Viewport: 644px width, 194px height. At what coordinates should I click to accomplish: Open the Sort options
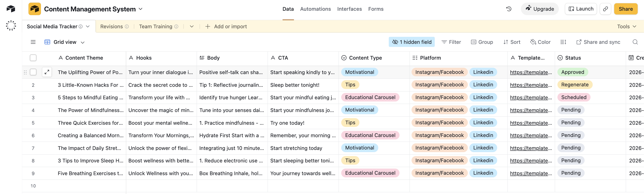pos(511,42)
